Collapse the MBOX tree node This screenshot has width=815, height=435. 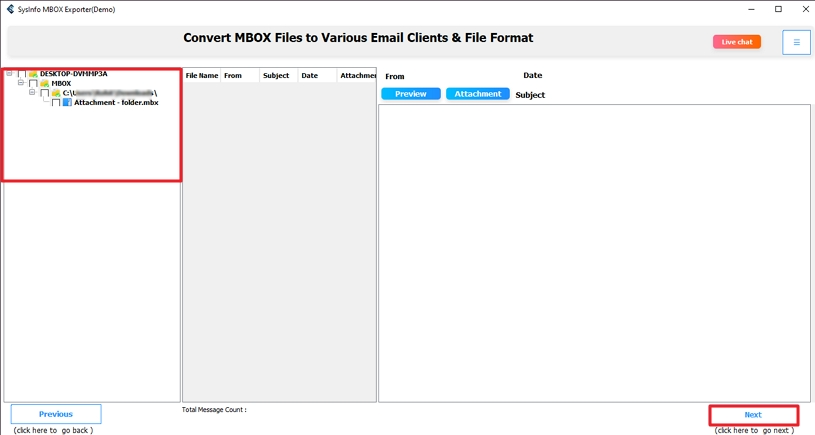click(x=20, y=83)
